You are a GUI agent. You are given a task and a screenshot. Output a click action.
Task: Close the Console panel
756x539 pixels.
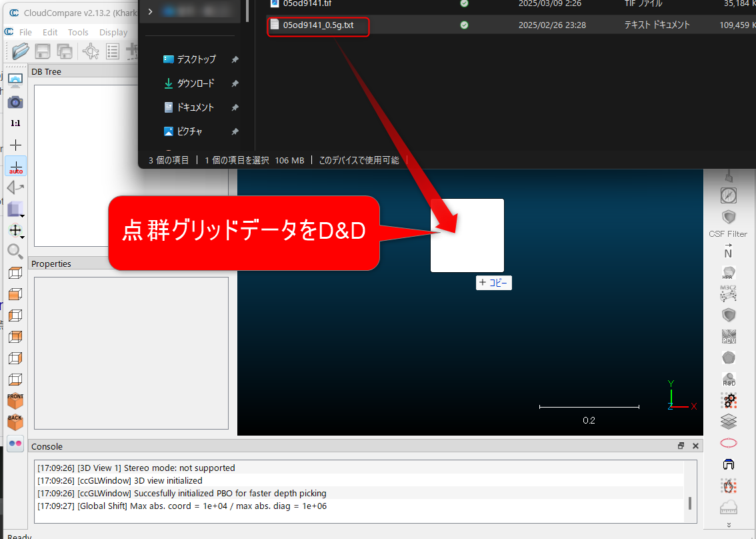(x=695, y=446)
